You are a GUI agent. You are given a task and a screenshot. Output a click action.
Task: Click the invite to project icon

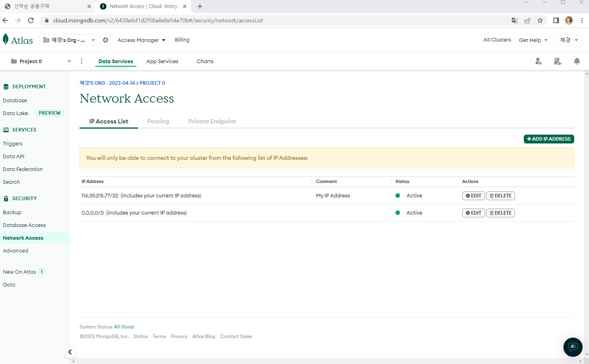point(539,61)
